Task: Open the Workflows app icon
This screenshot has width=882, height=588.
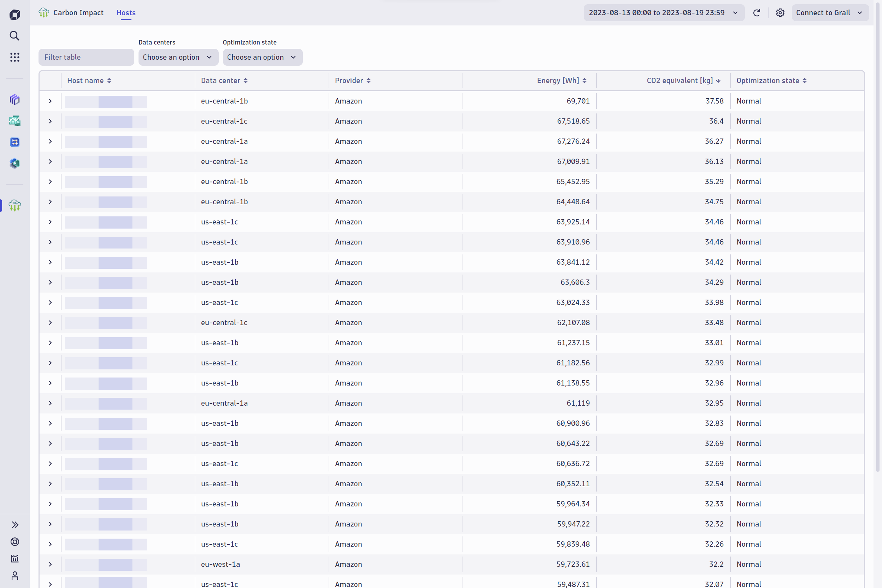Action: (x=14, y=142)
